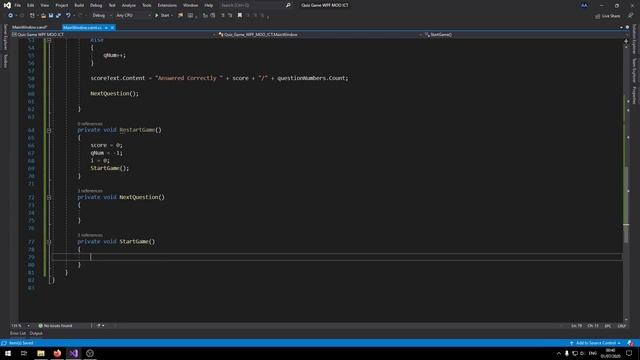Open the Windows action center icon

629,353
